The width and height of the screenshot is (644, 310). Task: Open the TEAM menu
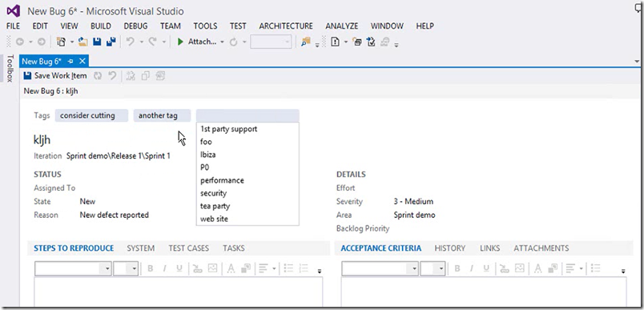(171, 26)
